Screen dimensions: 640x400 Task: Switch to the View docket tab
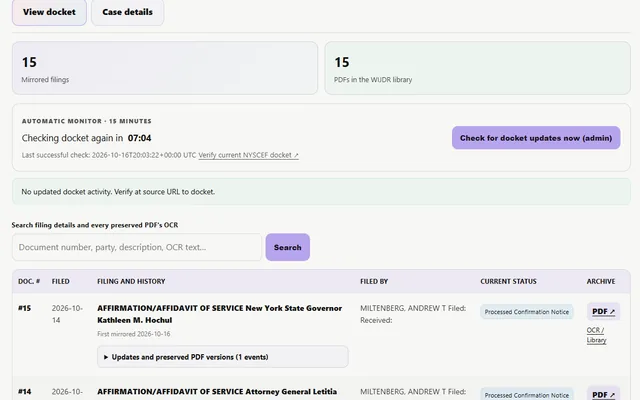click(49, 12)
